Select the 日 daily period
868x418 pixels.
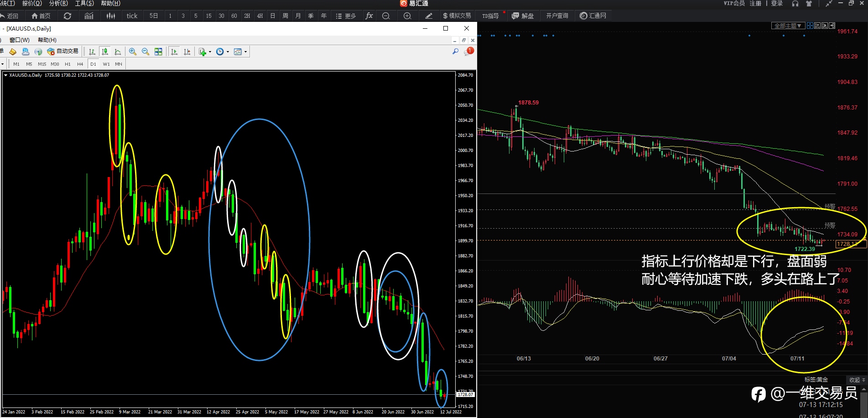tap(272, 16)
